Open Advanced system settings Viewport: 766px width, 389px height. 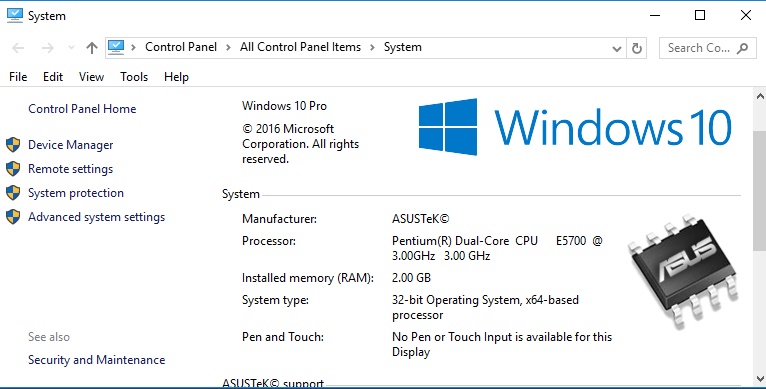tap(96, 217)
